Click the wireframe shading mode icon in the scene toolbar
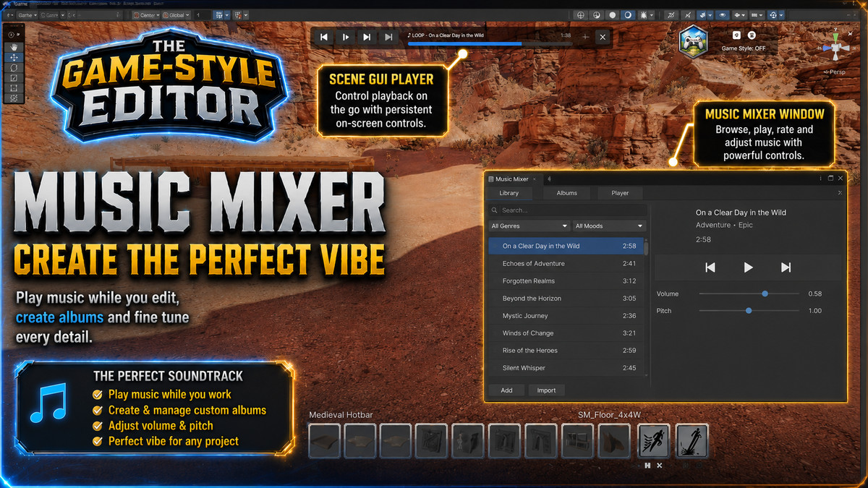 (580, 14)
